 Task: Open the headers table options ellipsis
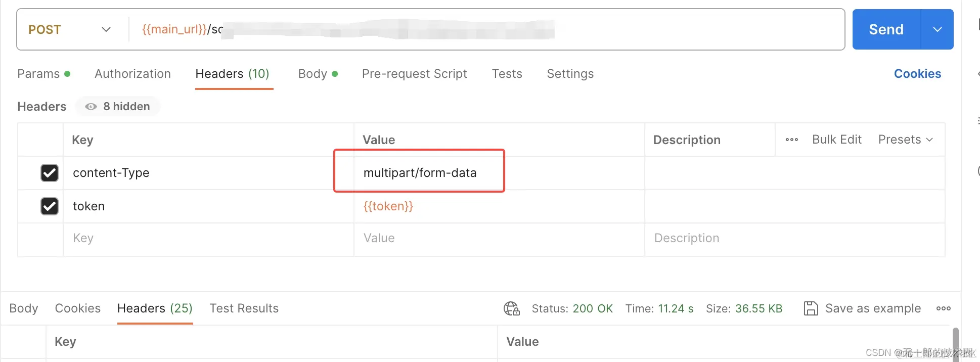792,140
